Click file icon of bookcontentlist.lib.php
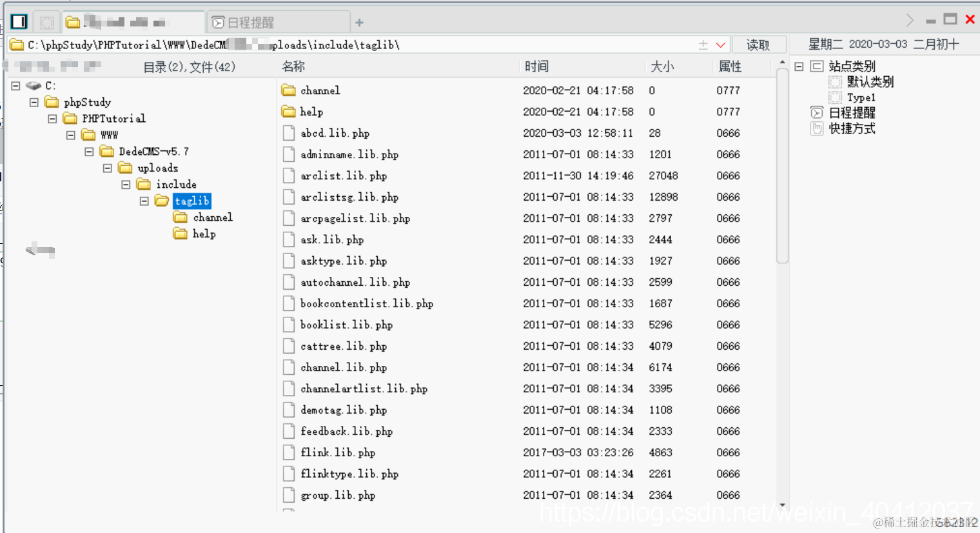The height and width of the screenshot is (533, 980). point(289,303)
